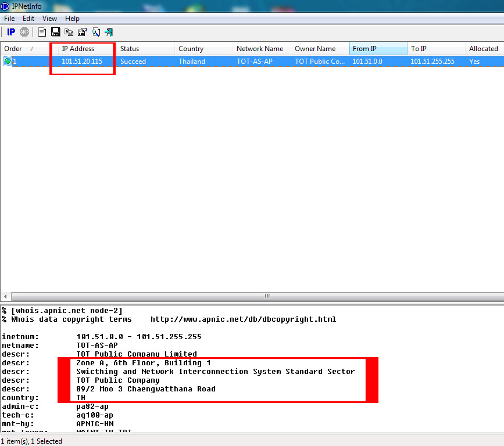Screen dimensions: 504x446
Task: Click the floppy disk save icon
Action: click(56, 32)
